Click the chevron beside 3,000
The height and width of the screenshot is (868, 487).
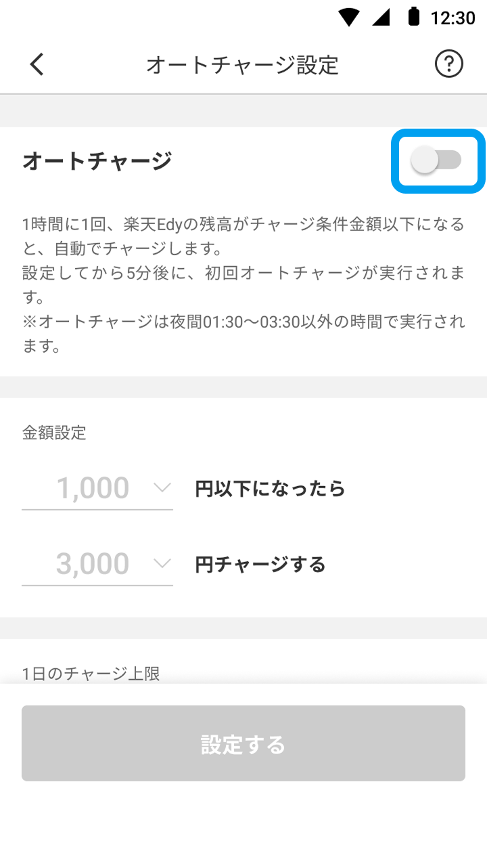pyautogui.click(x=162, y=563)
